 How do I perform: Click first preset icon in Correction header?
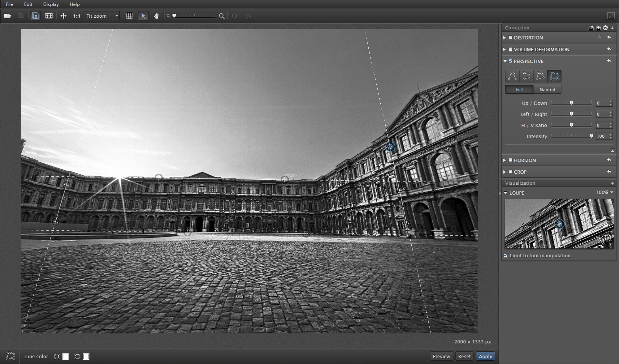pos(591,28)
